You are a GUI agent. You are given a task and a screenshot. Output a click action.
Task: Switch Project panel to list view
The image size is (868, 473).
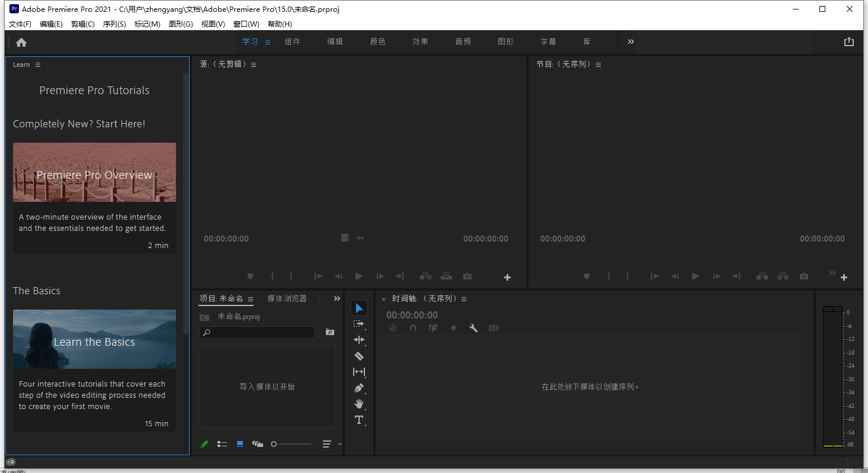pyautogui.click(x=222, y=444)
